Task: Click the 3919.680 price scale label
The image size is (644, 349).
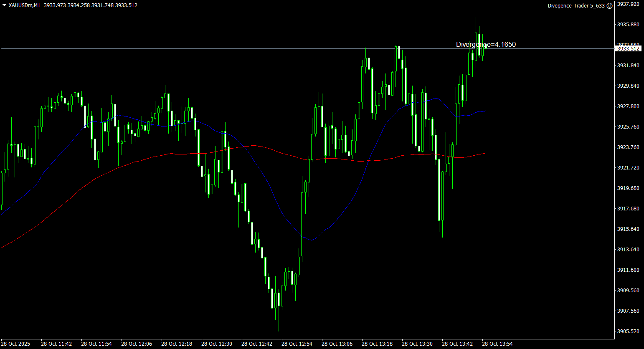Action: pyautogui.click(x=628, y=188)
